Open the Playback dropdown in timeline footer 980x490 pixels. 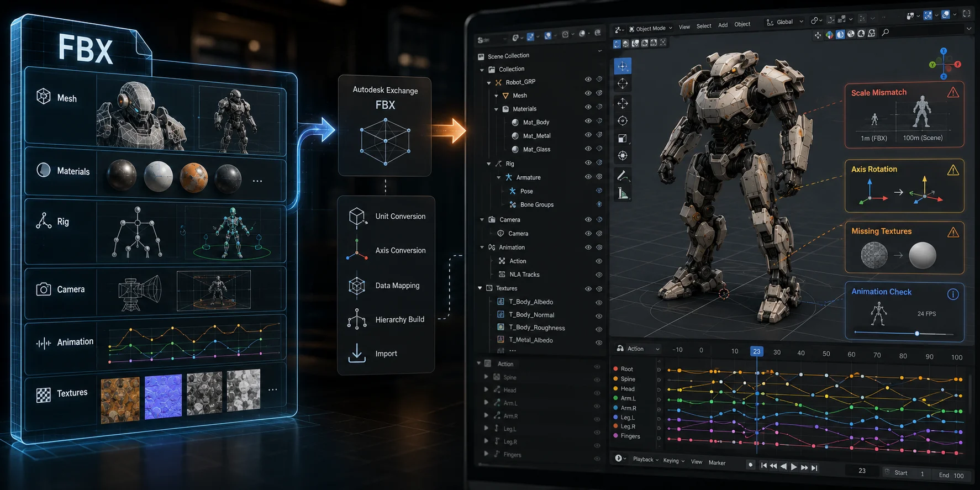coord(646,460)
